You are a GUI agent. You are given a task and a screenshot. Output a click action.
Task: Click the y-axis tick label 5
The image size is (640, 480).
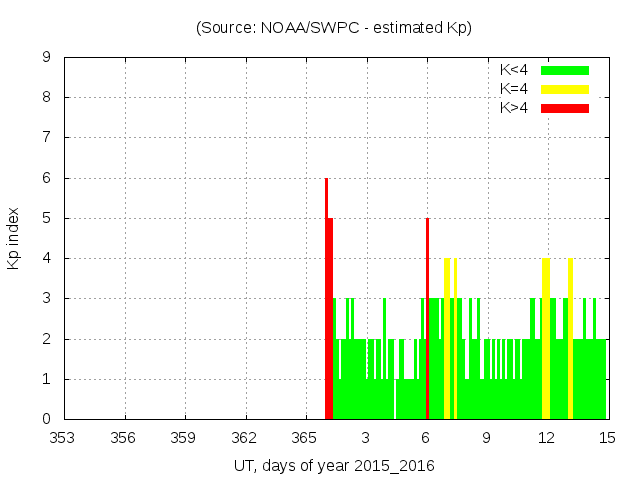(46, 219)
